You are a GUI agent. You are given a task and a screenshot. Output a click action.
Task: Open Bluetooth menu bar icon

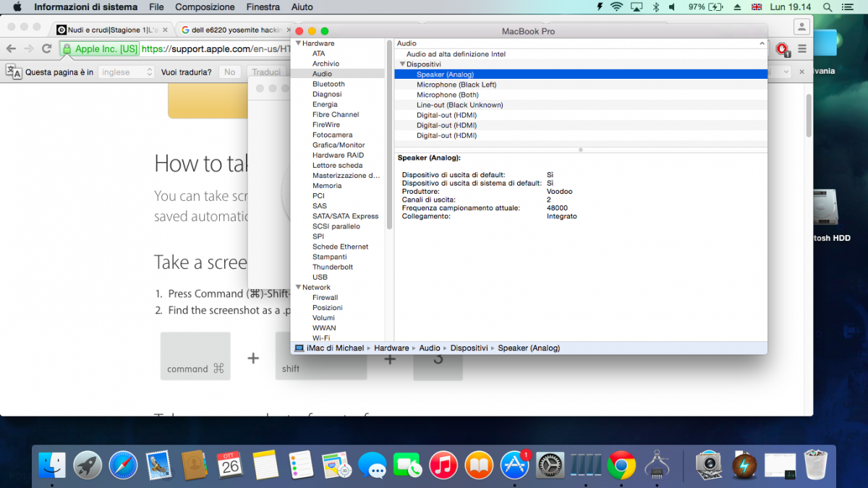(656, 7)
